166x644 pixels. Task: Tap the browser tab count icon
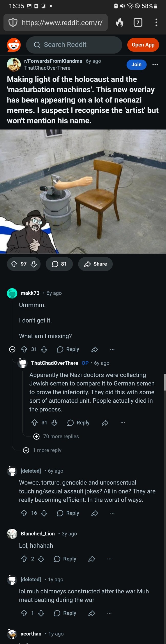(x=138, y=23)
